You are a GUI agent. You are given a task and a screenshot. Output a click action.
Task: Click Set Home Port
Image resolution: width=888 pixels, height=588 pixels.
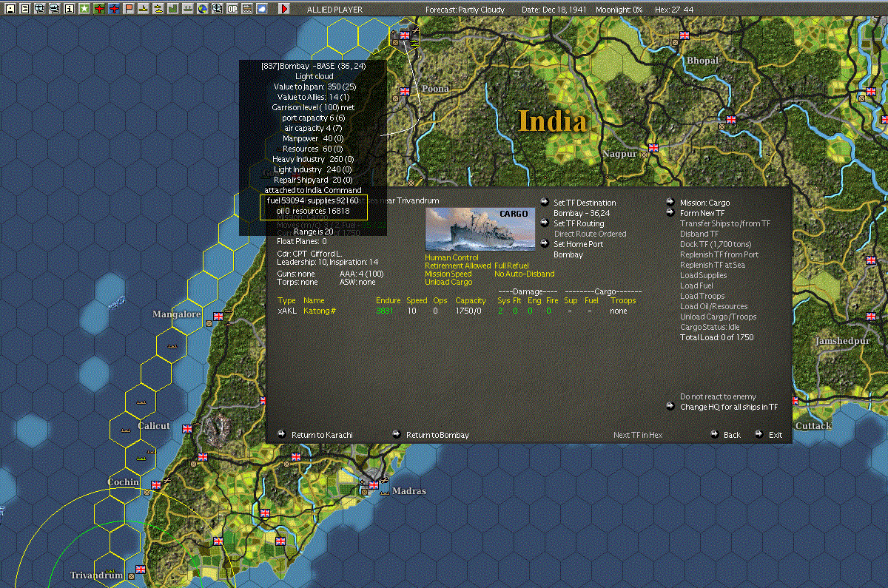[578, 244]
